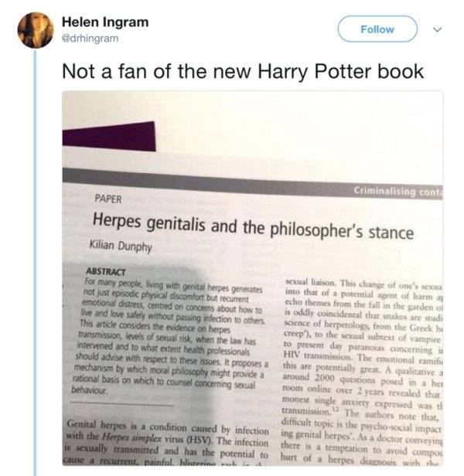Screen dimensions: 464x476
Task: Open the tweet options chevron dropdown
Action: 438,29
